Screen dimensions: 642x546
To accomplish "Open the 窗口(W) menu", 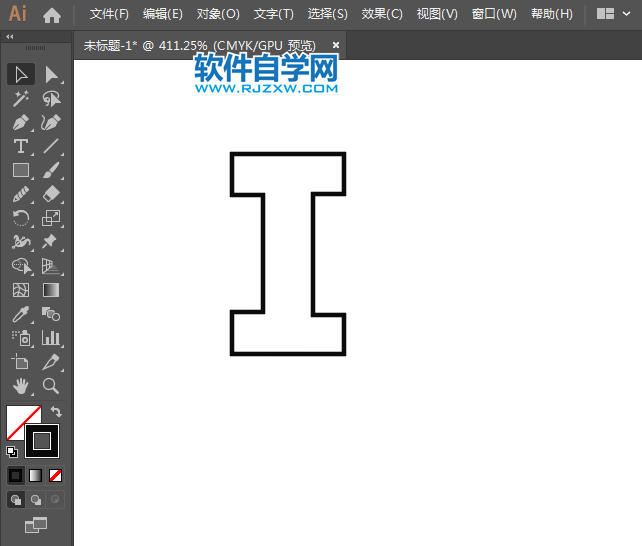I will [494, 14].
